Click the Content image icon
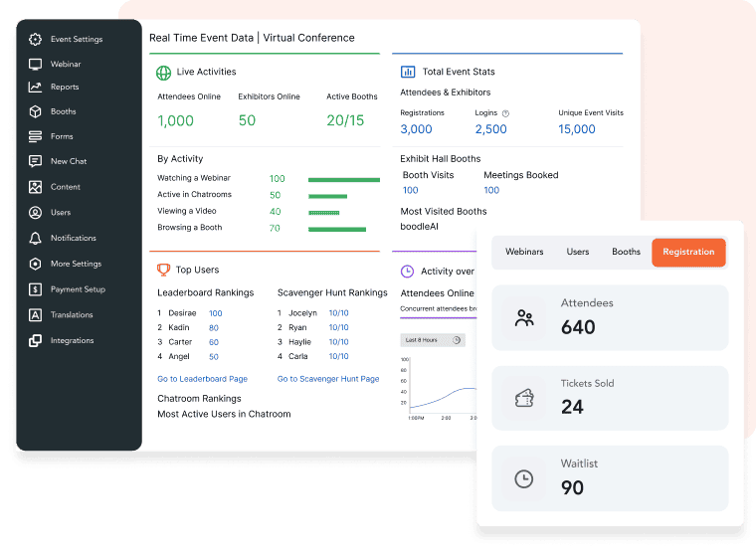Viewport: 756px width, 557px height. (x=35, y=187)
